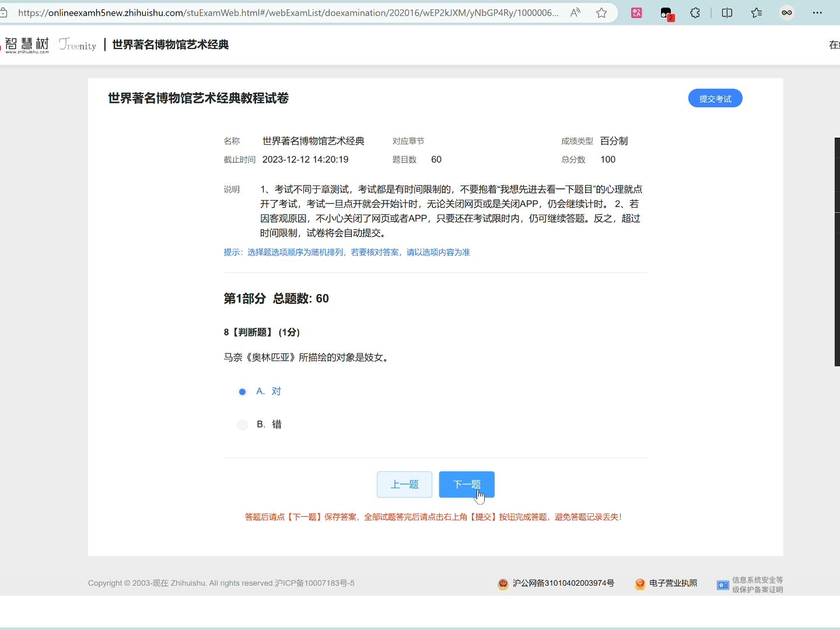Open the 电子营业执照 link
The image size is (840, 630).
(x=673, y=583)
